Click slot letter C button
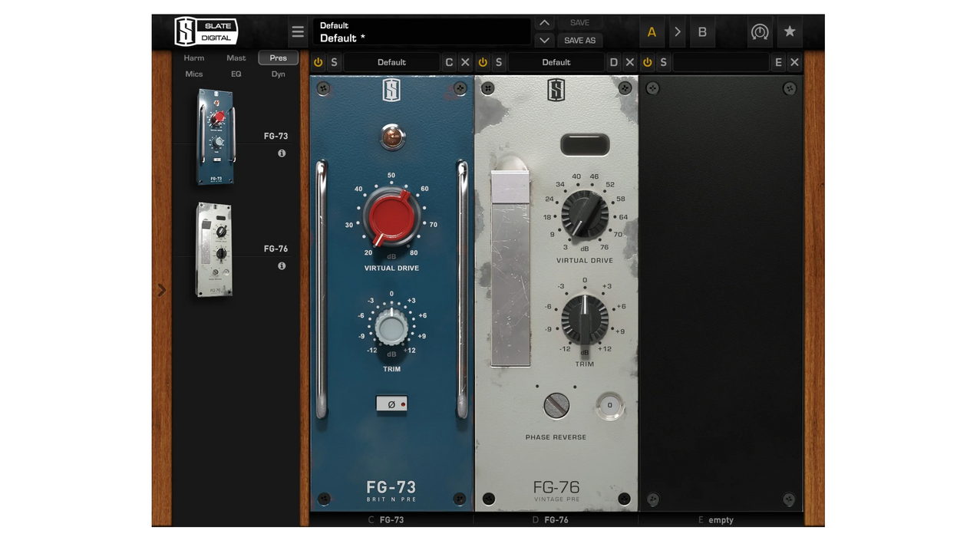 tap(449, 62)
